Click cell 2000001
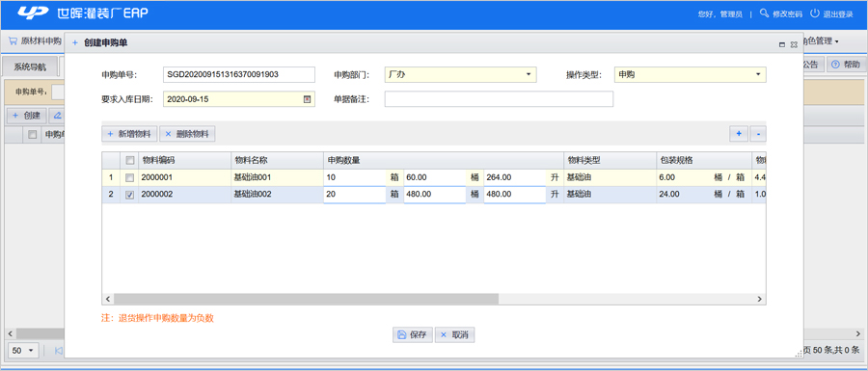Screen dimensions: 868x371 coord(184,178)
